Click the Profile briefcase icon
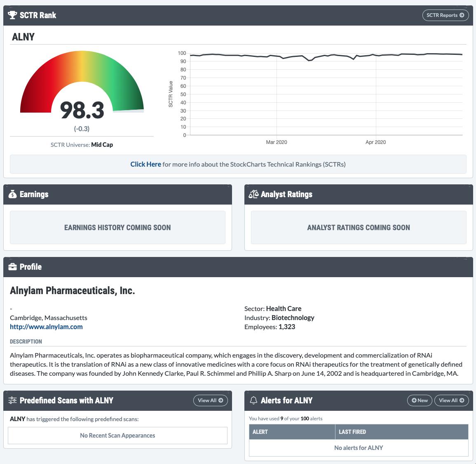The height and width of the screenshot is (464, 476). coord(12,267)
